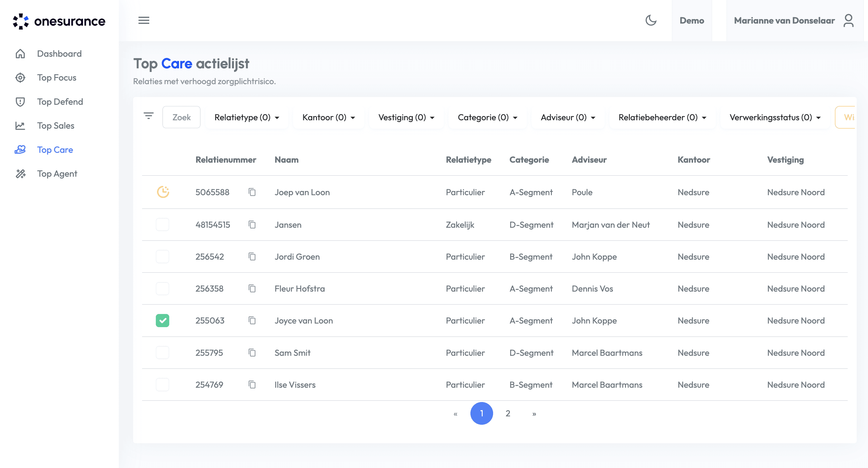Open the filter options icon

(x=149, y=116)
